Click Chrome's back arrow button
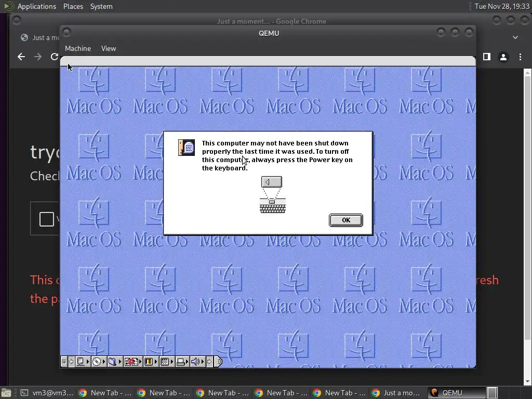Image resolution: width=532 pixels, height=399 pixels. point(21,57)
